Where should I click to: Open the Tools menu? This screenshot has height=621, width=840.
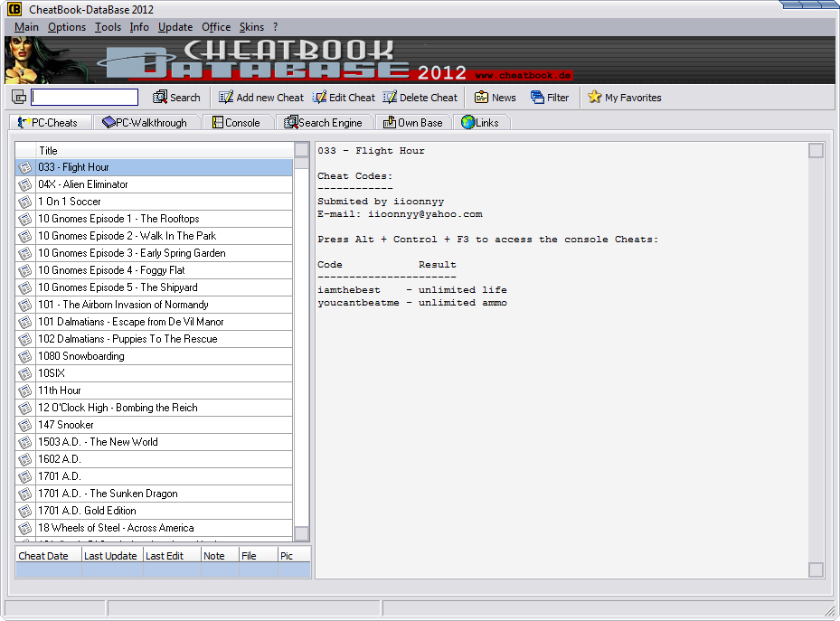pyautogui.click(x=109, y=27)
